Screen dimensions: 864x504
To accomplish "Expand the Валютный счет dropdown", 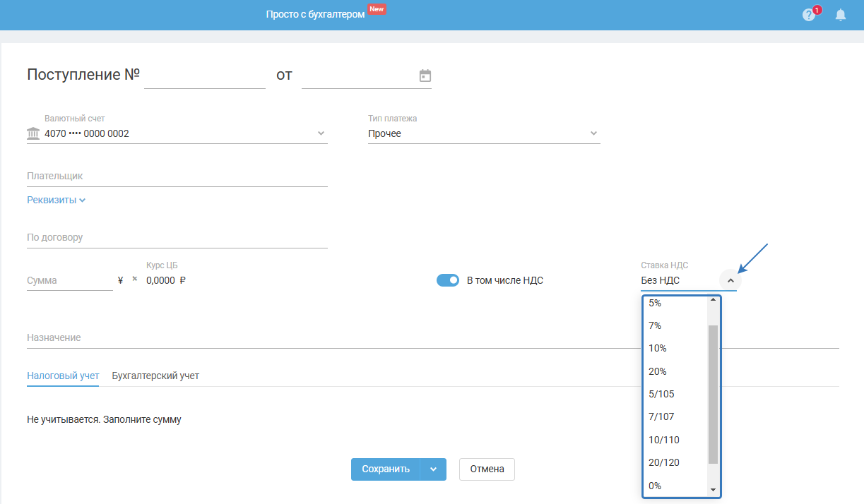I will point(321,133).
